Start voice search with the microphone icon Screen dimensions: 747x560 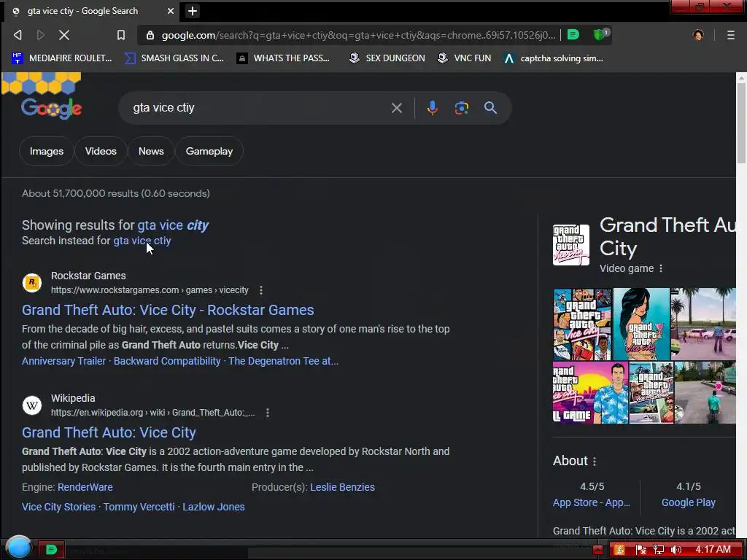pos(432,108)
